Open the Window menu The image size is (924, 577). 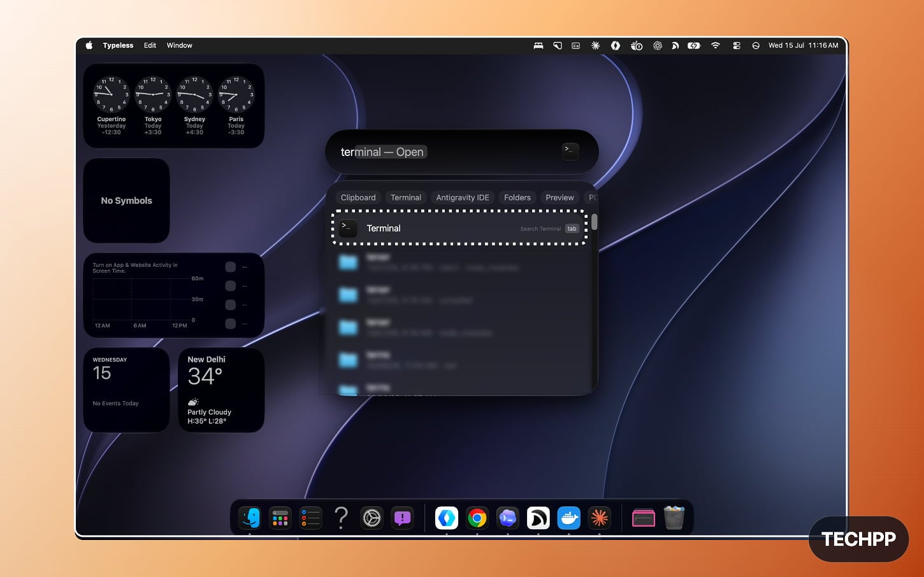[x=179, y=45]
